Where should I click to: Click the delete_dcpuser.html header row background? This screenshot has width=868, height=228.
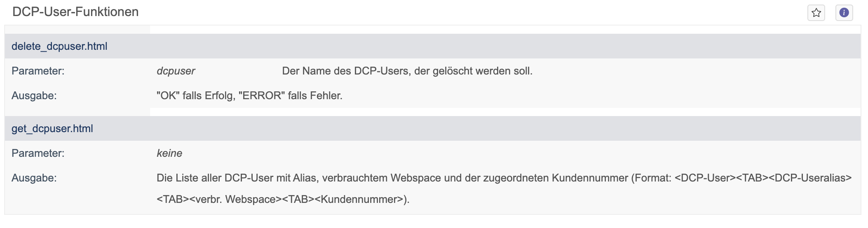click(x=433, y=46)
